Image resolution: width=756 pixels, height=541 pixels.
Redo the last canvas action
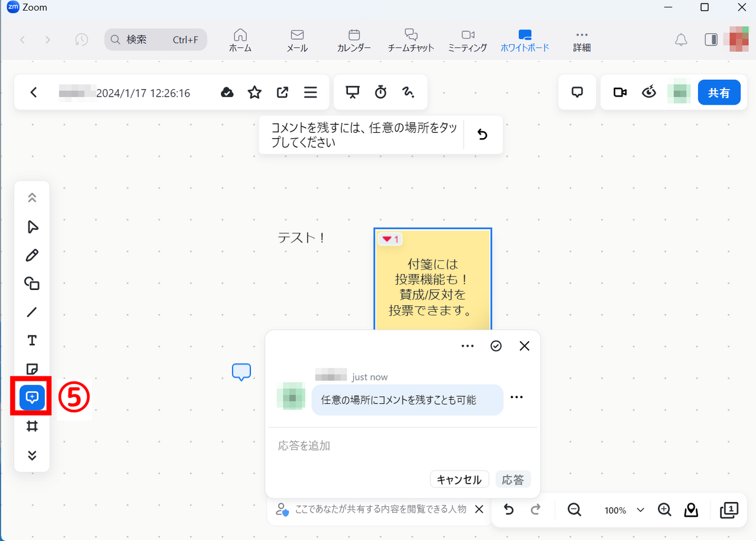[536, 510]
